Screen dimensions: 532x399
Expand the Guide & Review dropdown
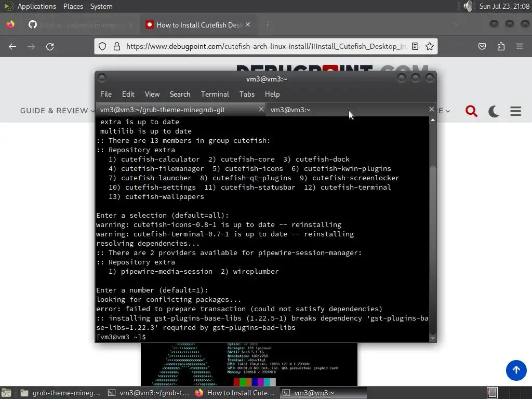click(57, 111)
